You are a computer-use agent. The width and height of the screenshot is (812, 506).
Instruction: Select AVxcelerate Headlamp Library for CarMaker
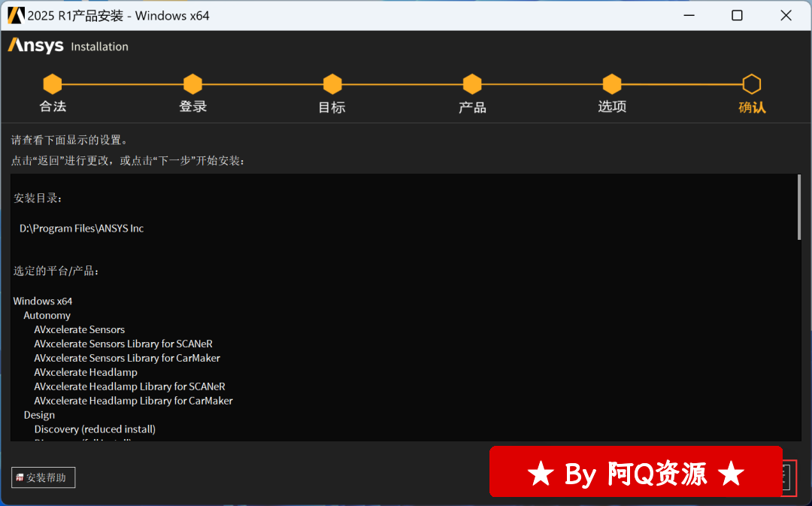click(x=133, y=401)
